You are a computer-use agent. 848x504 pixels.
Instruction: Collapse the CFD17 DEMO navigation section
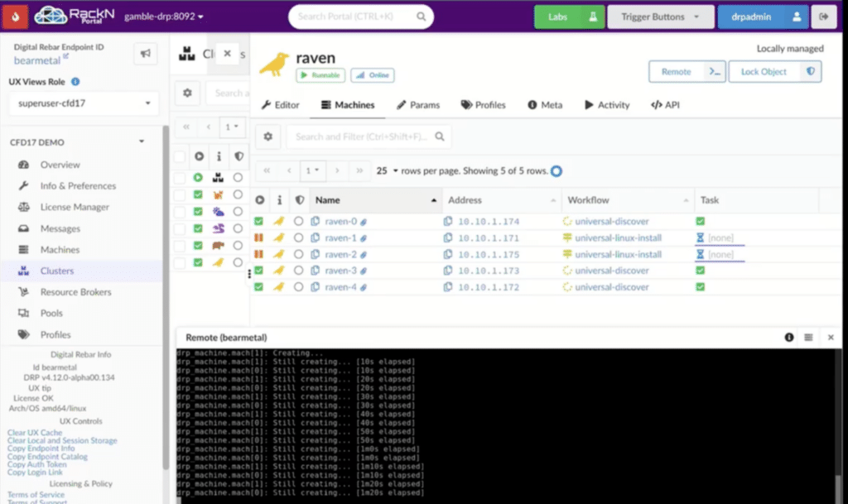click(x=142, y=142)
